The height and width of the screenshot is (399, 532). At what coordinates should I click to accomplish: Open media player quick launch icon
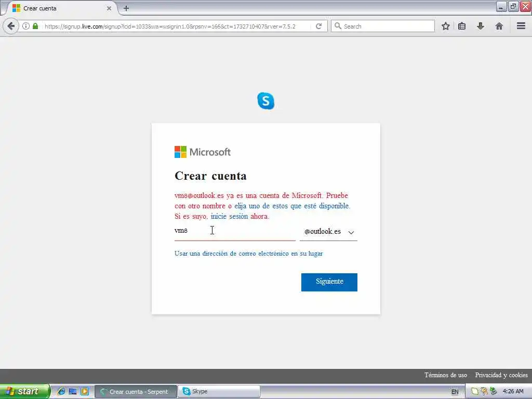tap(85, 391)
